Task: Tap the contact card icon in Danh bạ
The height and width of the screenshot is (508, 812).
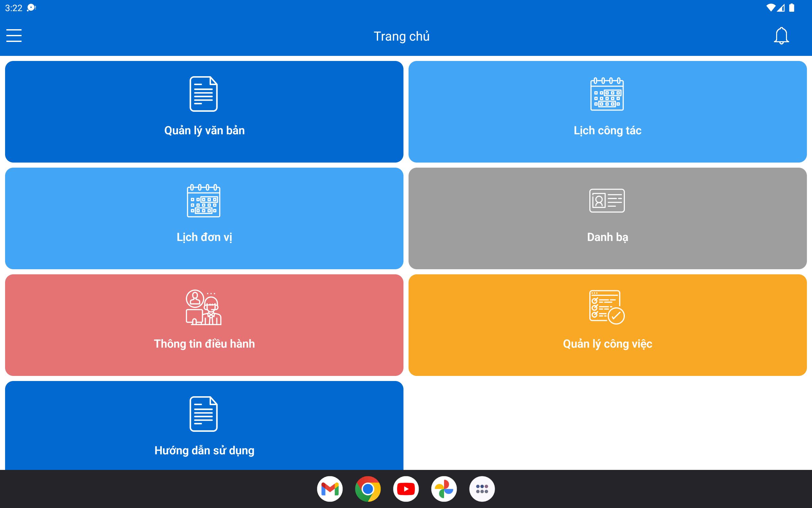Action: tap(607, 201)
